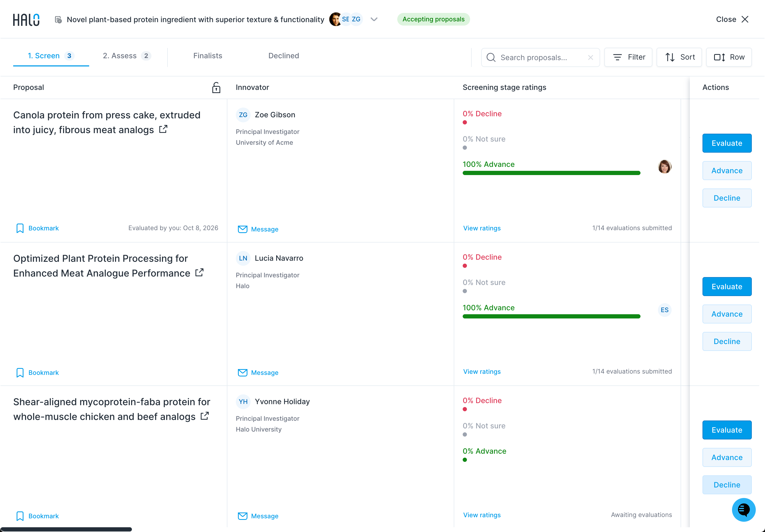765x532 pixels.
Task: Click the Accepting proposals status badge
Action: [433, 19]
